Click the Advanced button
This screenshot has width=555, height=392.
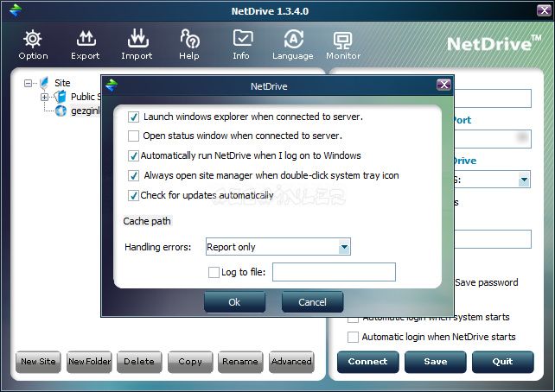click(291, 362)
